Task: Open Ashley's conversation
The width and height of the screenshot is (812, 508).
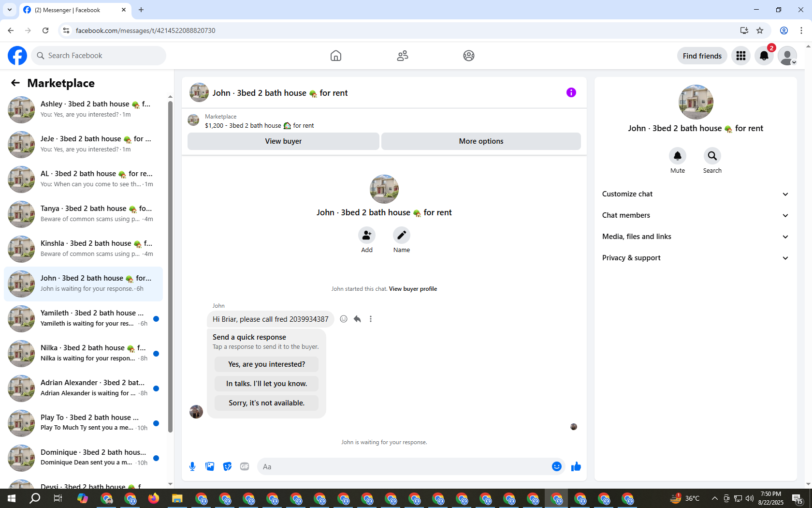Action: tap(83, 110)
